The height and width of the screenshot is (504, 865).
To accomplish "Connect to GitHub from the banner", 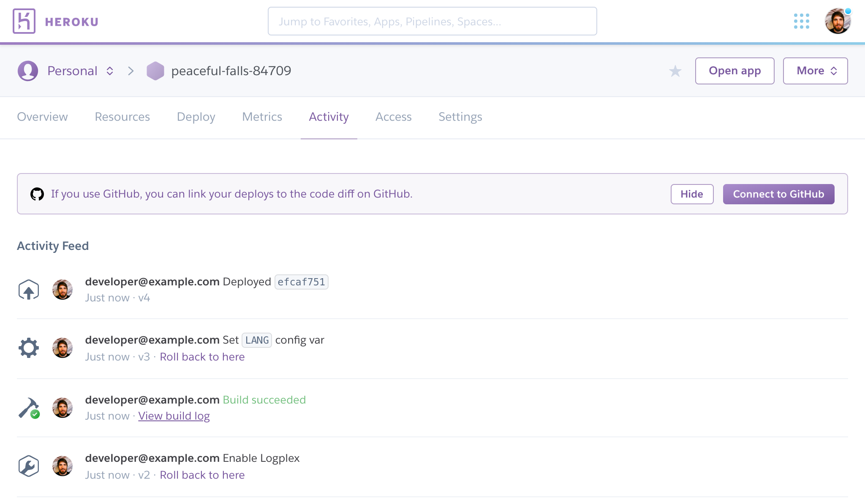I will 778,194.
